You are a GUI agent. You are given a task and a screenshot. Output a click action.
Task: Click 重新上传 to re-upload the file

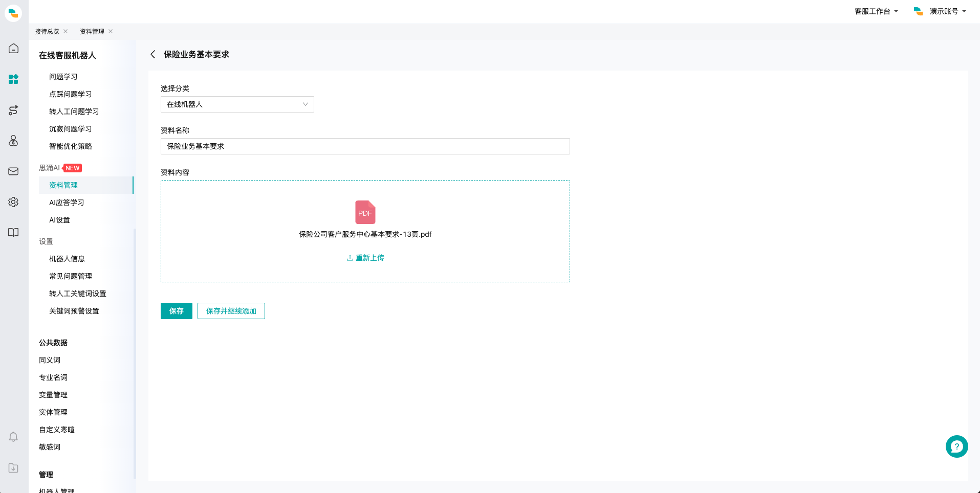(x=365, y=258)
